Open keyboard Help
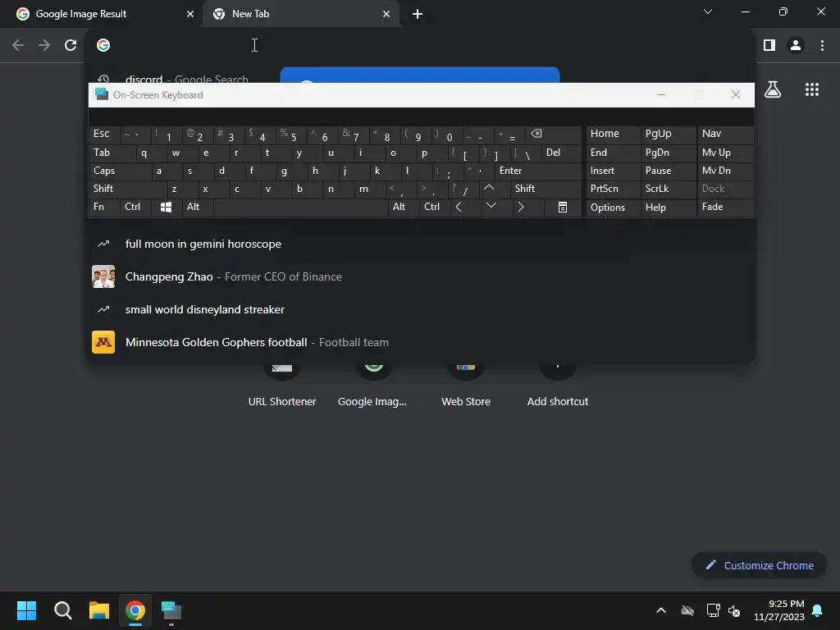 pyautogui.click(x=668, y=208)
